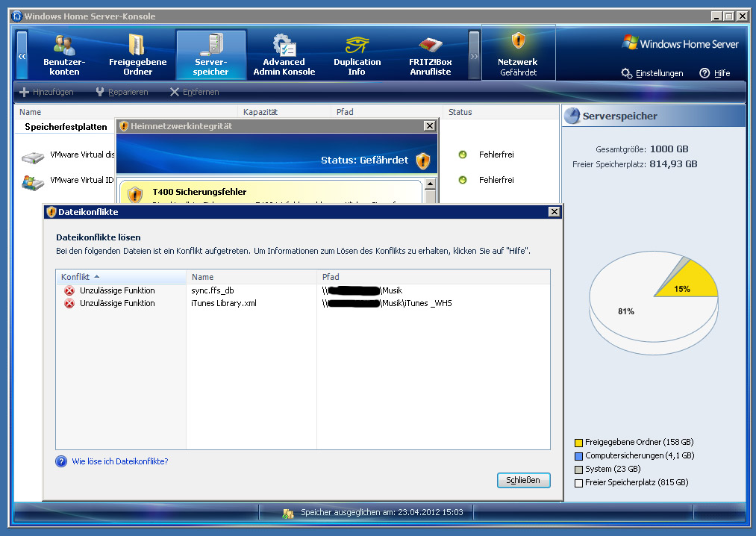Image resolution: width=756 pixels, height=536 pixels.
Task: Click Hinzufügen in the toolbar
Action: click(46, 92)
